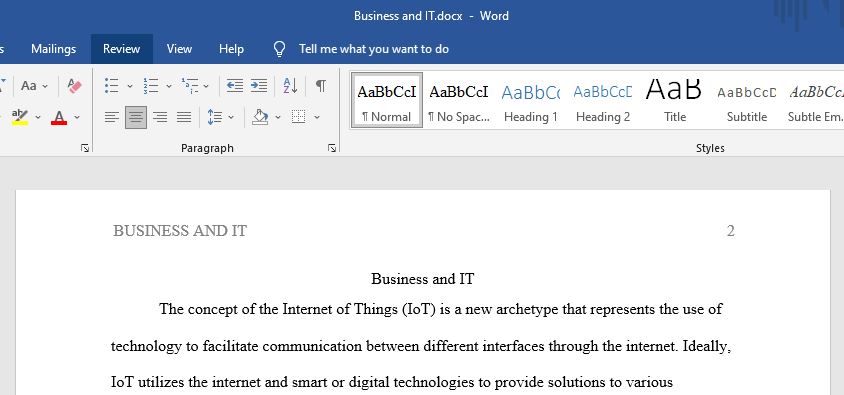
Task: Apply the Normal style
Action: tap(387, 100)
